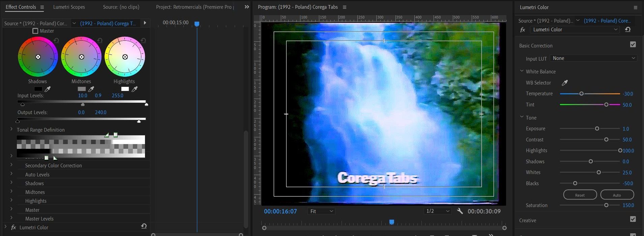The width and height of the screenshot is (644, 236).
Task: Select the Lumetri Color panel tab
Action: [x=534, y=7]
